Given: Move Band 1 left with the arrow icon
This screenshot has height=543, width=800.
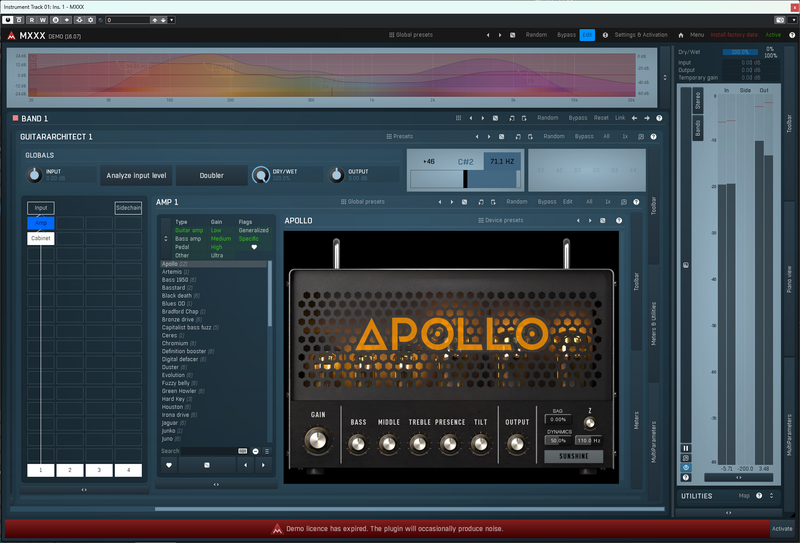Looking at the screenshot, I should [634, 118].
